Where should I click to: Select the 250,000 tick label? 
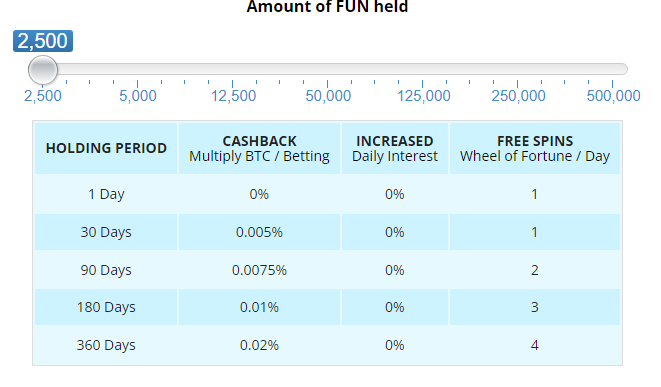[518, 96]
